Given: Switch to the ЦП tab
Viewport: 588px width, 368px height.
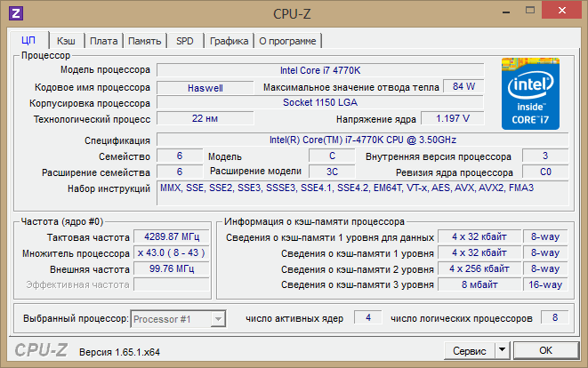Looking at the screenshot, I should (28, 40).
